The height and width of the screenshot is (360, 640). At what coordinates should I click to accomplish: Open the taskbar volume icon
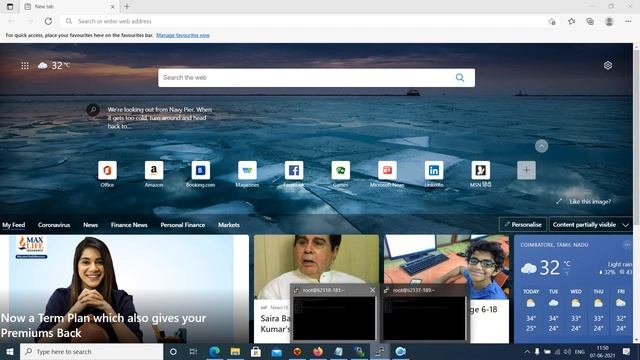(x=567, y=351)
